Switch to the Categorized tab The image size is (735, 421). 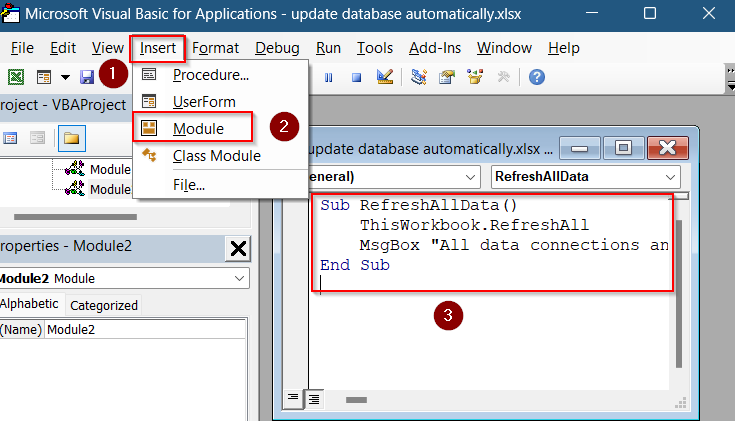point(104,305)
